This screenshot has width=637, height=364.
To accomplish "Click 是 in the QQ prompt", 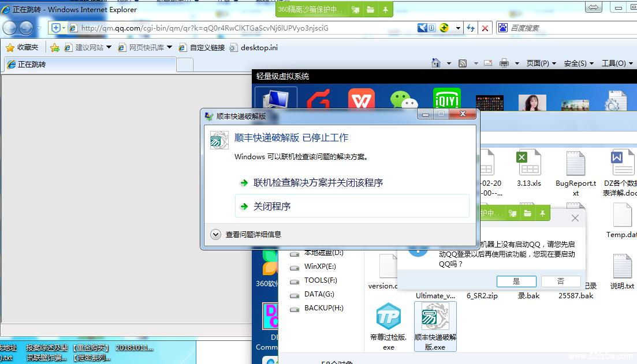I will [x=516, y=281].
